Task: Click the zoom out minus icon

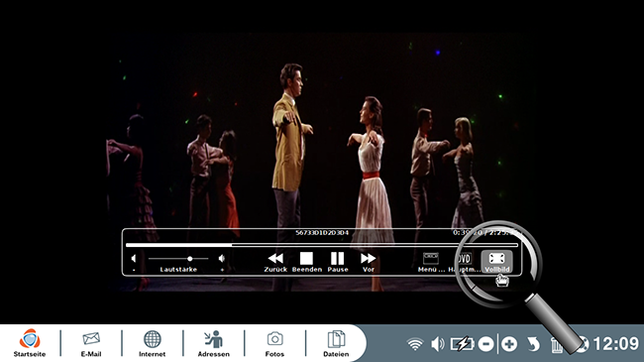Action: pos(485,344)
